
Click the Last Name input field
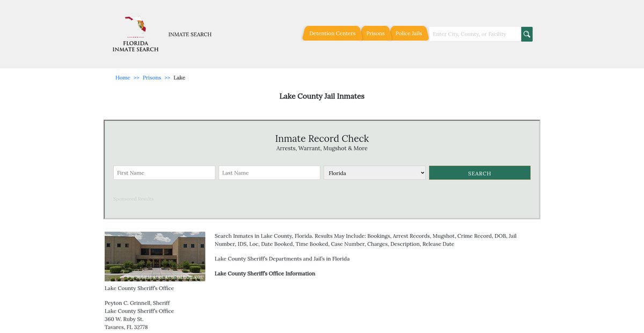(269, 172)
